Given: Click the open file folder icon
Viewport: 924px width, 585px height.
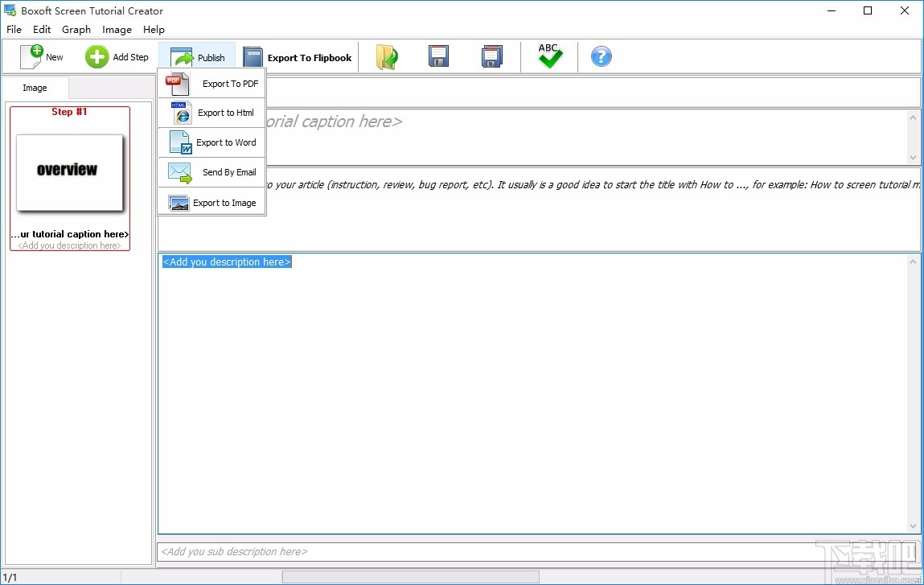Looking at the screenshot, I should (387, 56).
